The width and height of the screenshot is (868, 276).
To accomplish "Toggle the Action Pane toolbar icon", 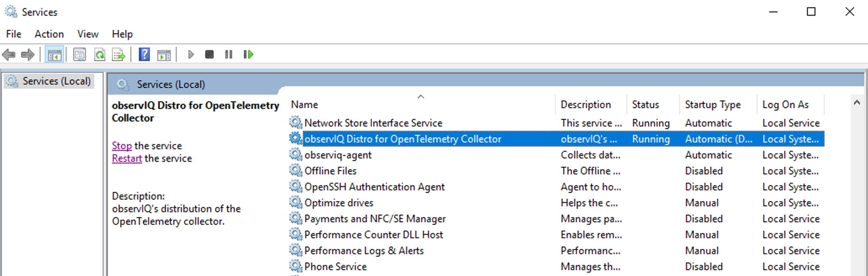I will (164, 55).
